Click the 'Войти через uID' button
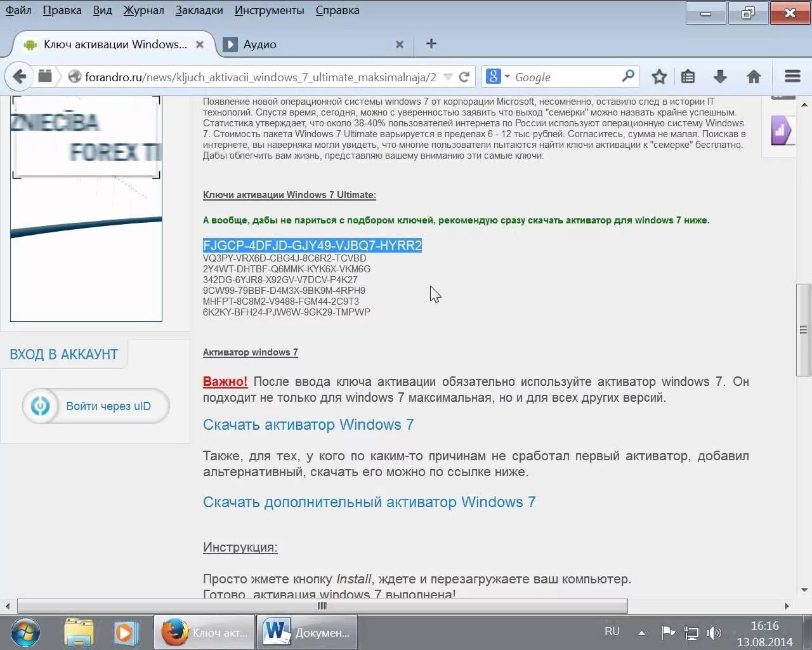 pos(96,406)
